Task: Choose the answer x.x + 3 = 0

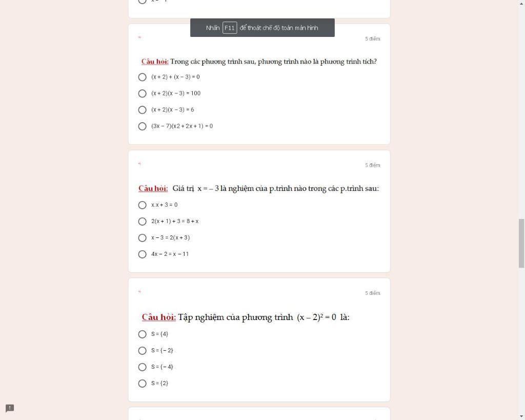Action: (143, 205)
